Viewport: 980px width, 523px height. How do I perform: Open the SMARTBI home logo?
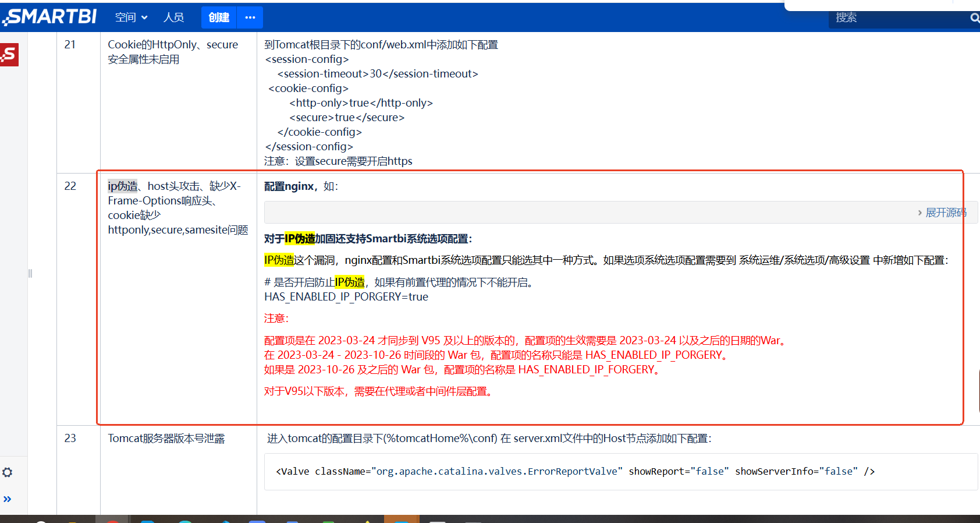pyautogui.click(x=49, y=17)
